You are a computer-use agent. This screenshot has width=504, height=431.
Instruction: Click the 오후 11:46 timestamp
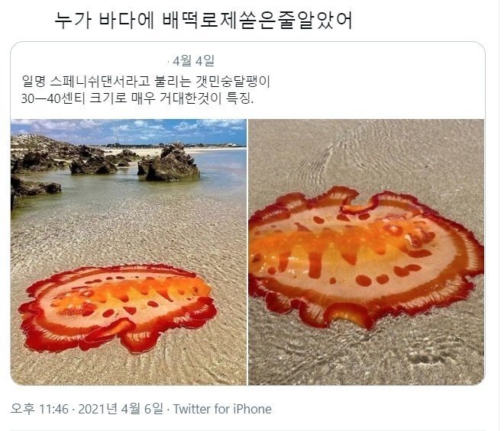pos(39,409)
